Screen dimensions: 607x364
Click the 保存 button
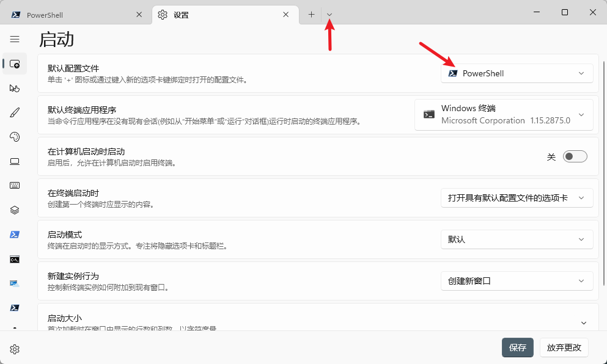518,348
